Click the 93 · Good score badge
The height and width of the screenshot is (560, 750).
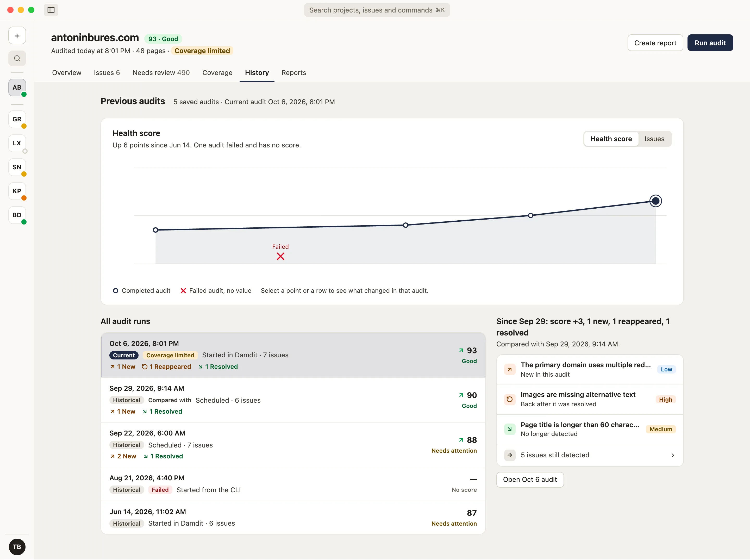point(163,39)
